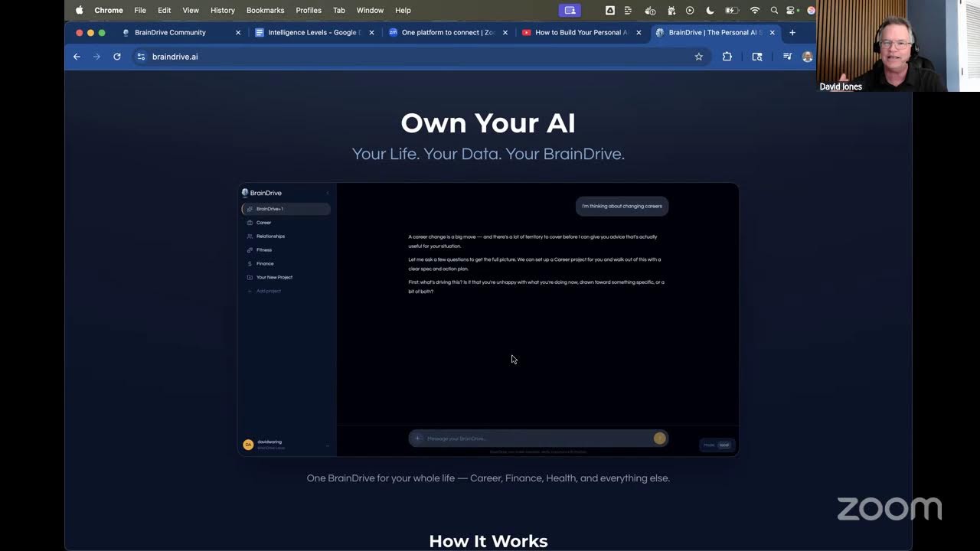
Task: Click the Message your BrainDrive input field
Action: 537,439
